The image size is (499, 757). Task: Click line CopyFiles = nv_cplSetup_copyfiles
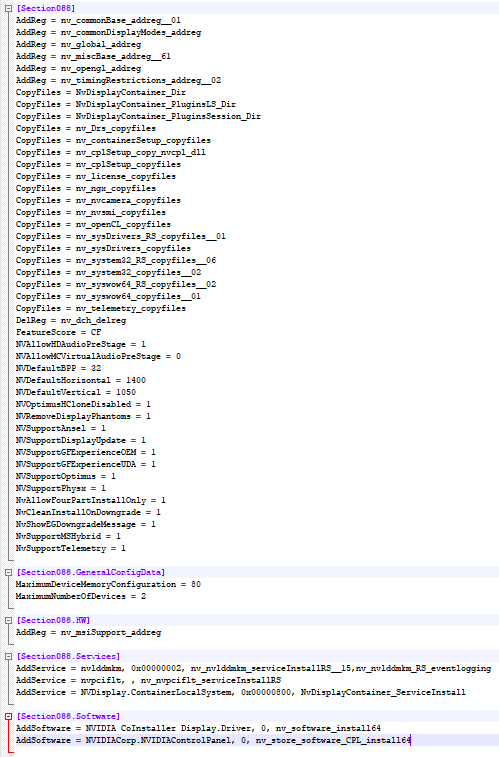coord(98,164)
